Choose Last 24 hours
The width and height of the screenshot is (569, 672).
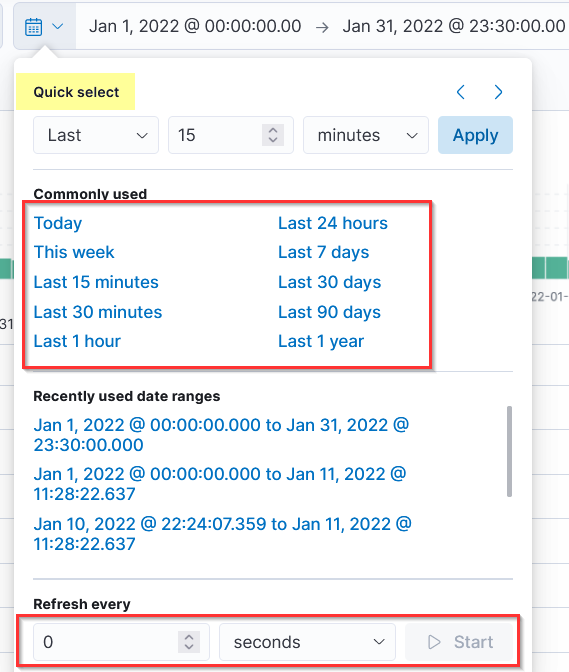[333, 223]
